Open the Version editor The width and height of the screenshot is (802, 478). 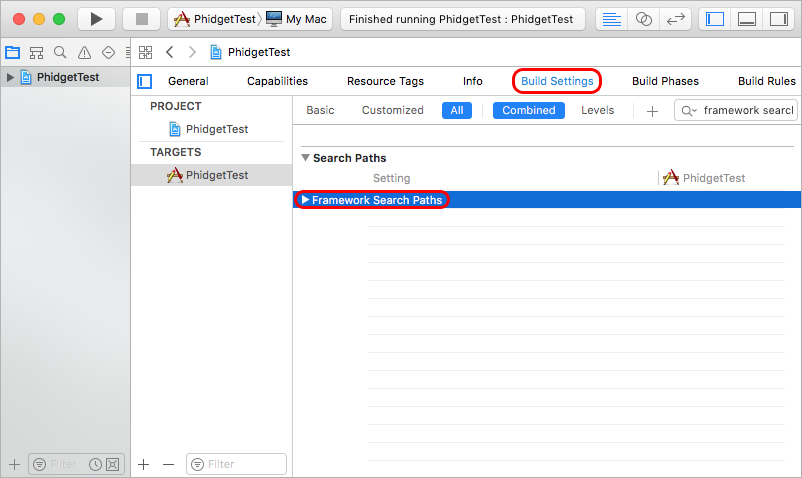[x=677, y=19]
